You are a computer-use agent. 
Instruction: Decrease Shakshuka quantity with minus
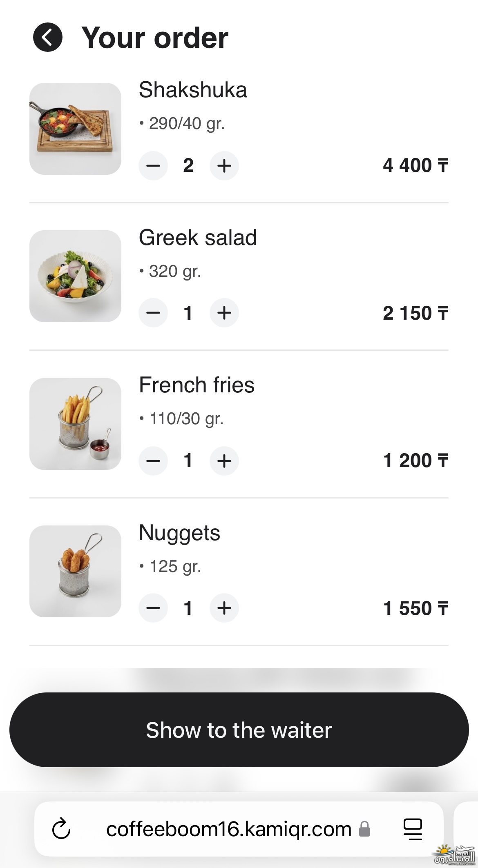tap(153, 166)
